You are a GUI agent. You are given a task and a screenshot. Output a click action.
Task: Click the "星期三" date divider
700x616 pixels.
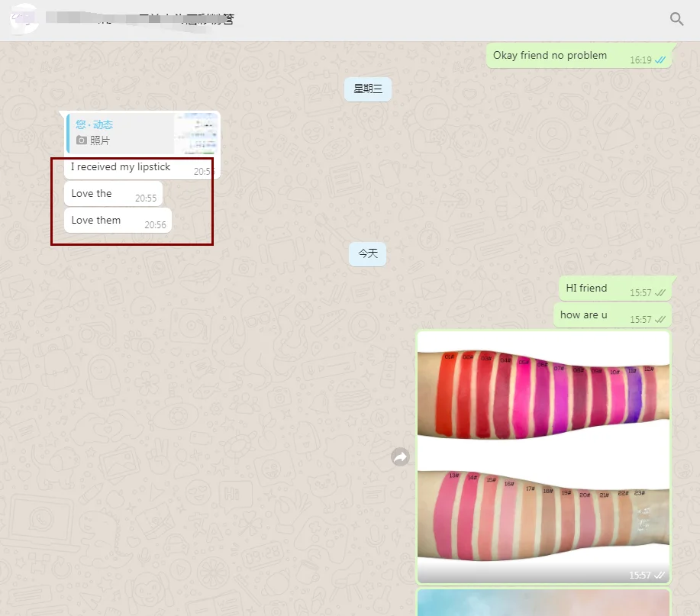(367, 89)
